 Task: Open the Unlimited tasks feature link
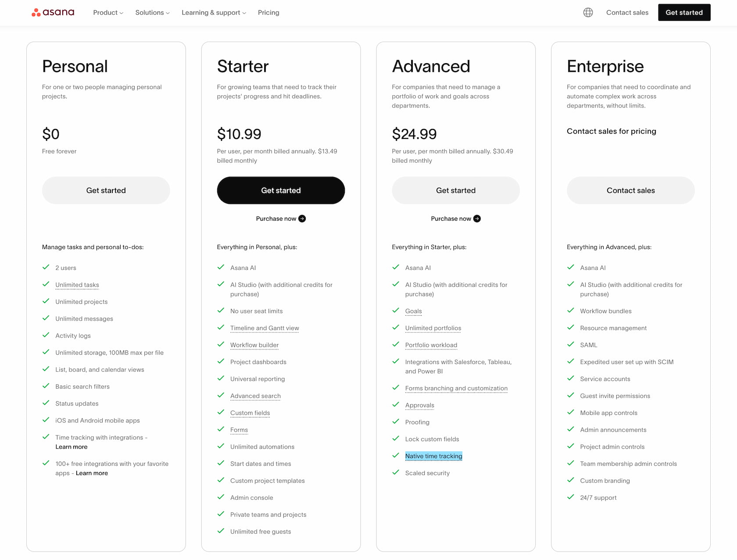click(x=77, y=285)
